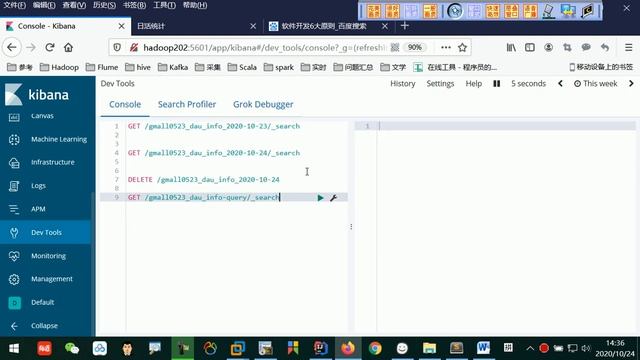The width and height of the screenshot is (640, 360).
Task: Bookmark this page with the star icon
Action: pyautogui.click(x=462, y=48)
